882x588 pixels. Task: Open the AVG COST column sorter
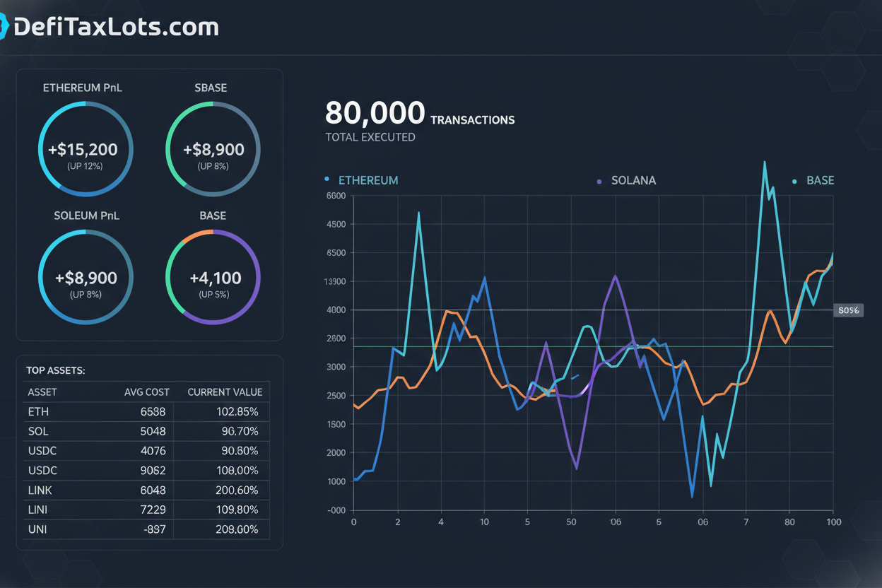tap(148, 392)
